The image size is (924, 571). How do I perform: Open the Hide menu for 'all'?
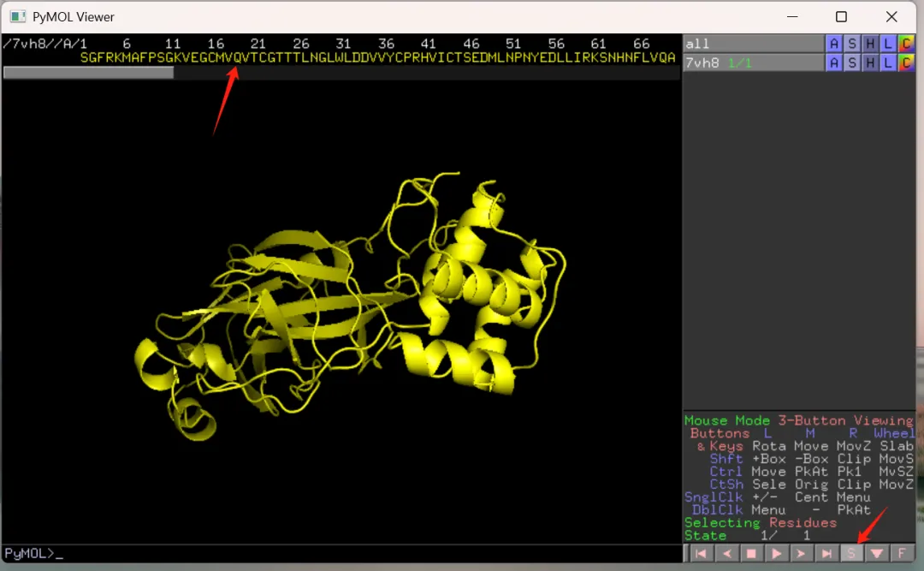tap(870, 43)
